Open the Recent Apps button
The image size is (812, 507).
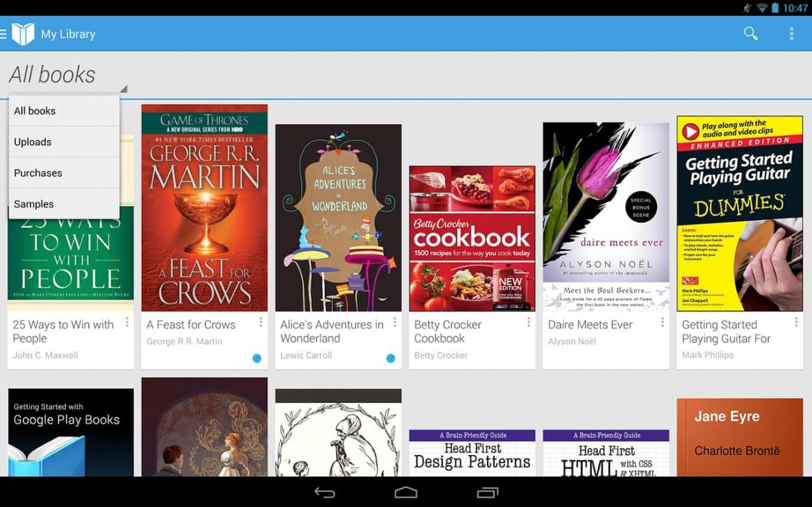point(487,492)
